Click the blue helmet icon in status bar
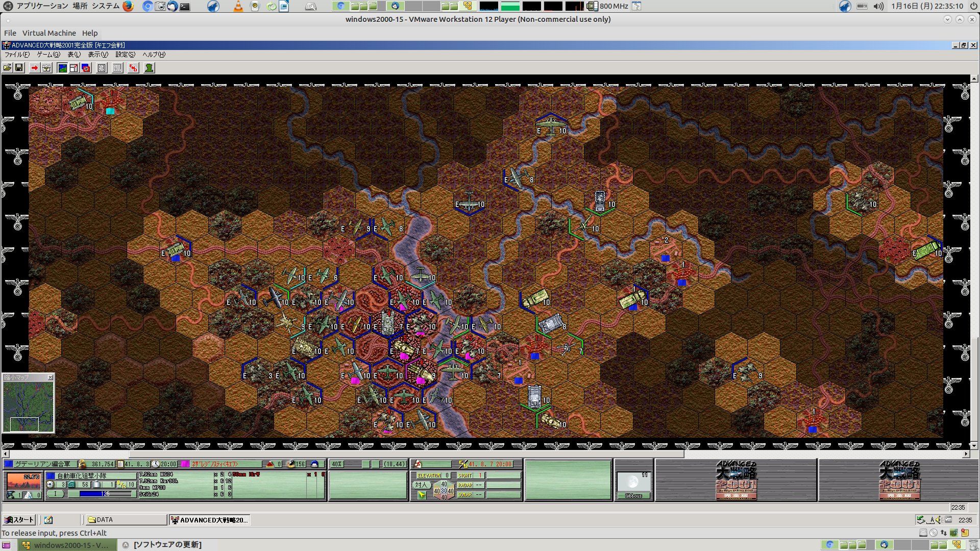This screenshot has width=980, height=551. pyautogui.click(x=314, y=464)
